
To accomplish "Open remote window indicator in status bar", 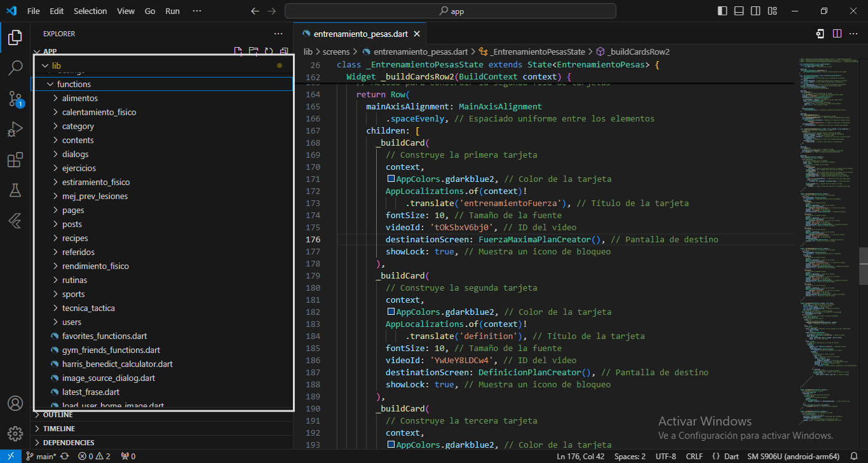I will click(x=10, y=456).
